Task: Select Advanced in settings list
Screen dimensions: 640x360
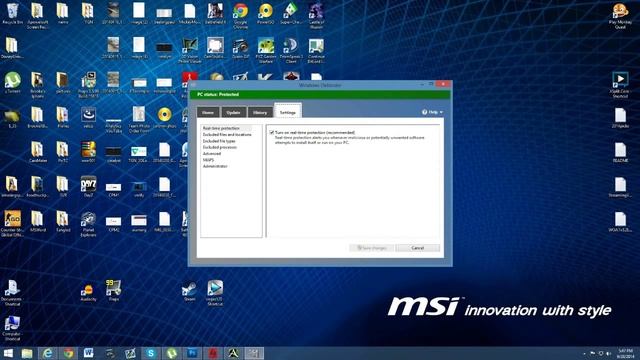Action: (212, 153)
